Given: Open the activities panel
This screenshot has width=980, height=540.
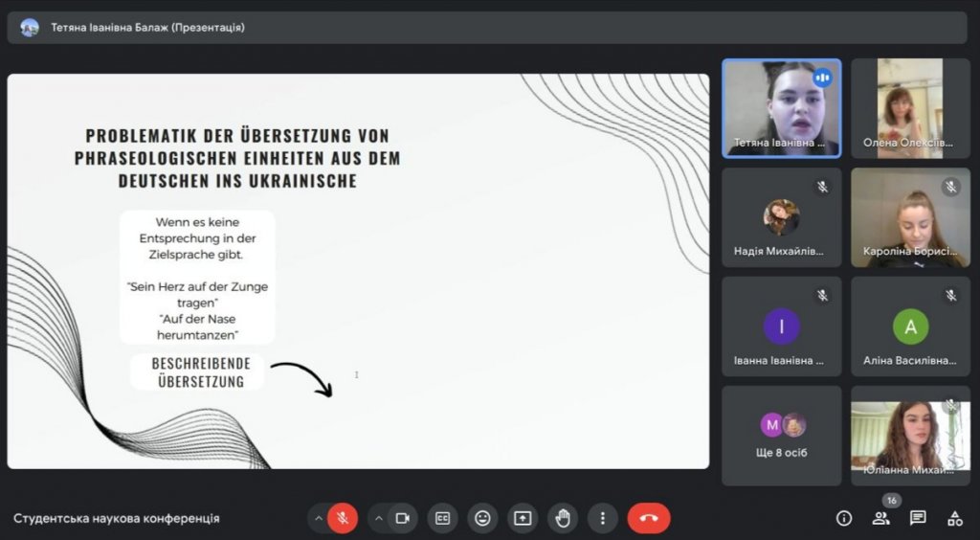Looking at the screenshot, I should click(954, 518).
